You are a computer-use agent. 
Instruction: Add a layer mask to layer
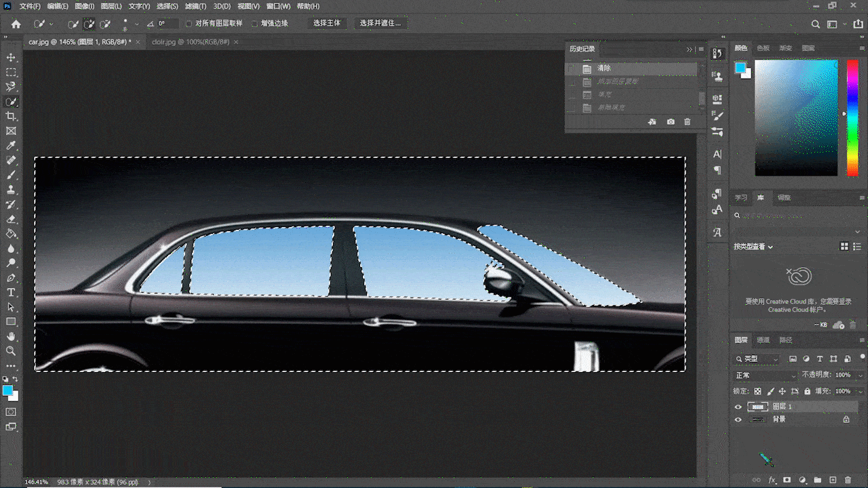[x=787, y=480]
